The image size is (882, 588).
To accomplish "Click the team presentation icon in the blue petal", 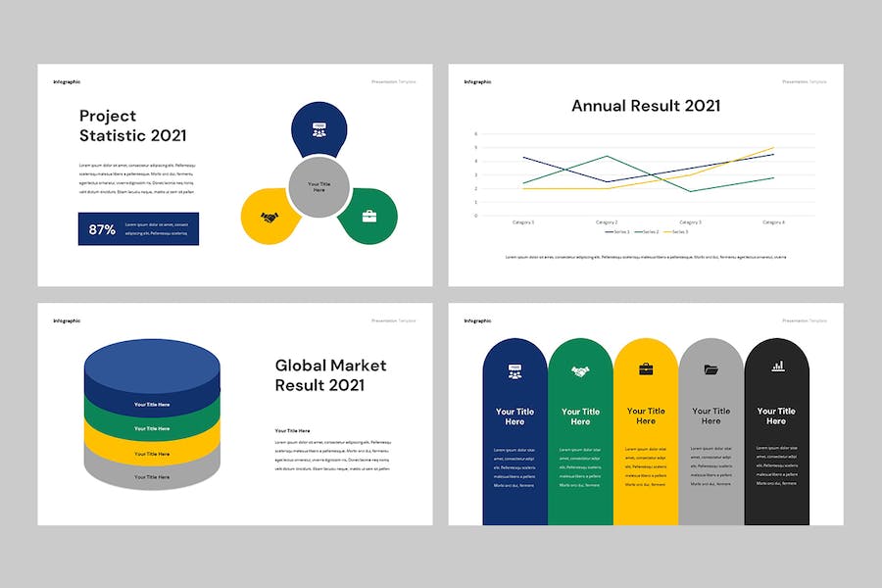I will 318,129.
